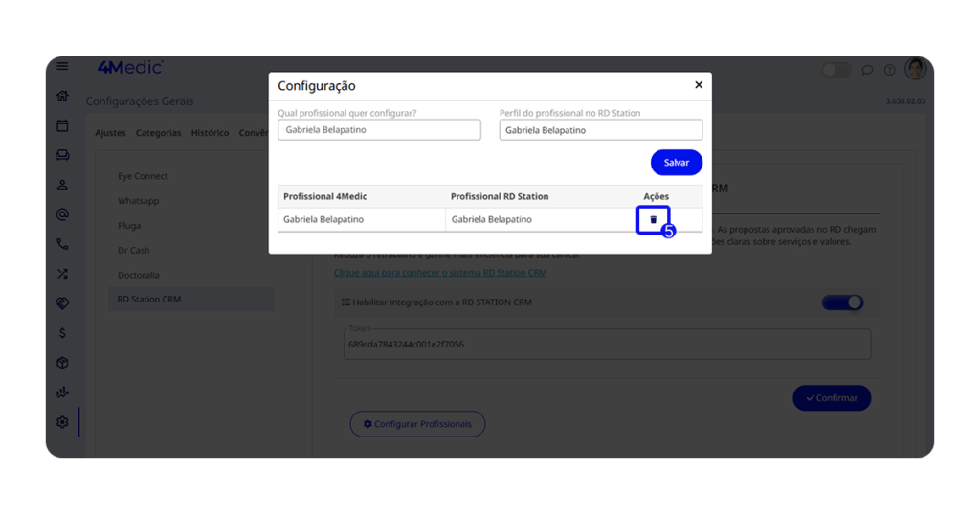Delete the Gabriela Belapatino mapping with trash icon
980x515 pixels.
[x=654, y=220]
